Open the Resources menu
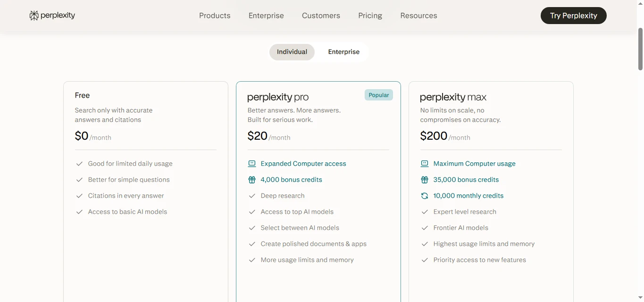This screenshot has width=644, height=302. [x=418, y=16]
